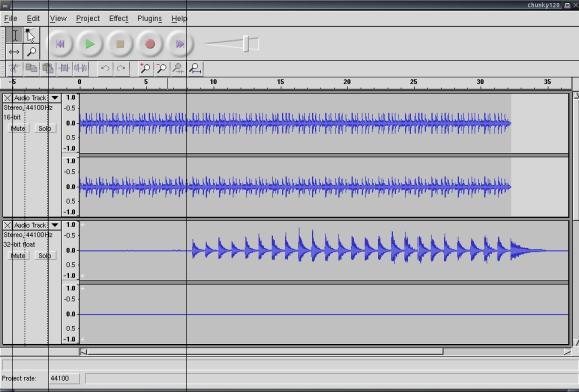
Task: Mute the 32-bit float audio track
Action: (x=18, y=255)
